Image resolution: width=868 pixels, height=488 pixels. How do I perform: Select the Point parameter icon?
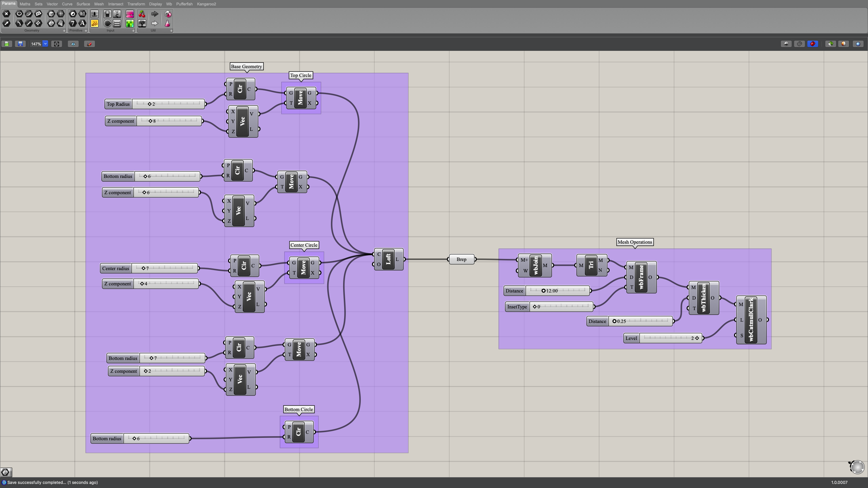click(6, 14)
